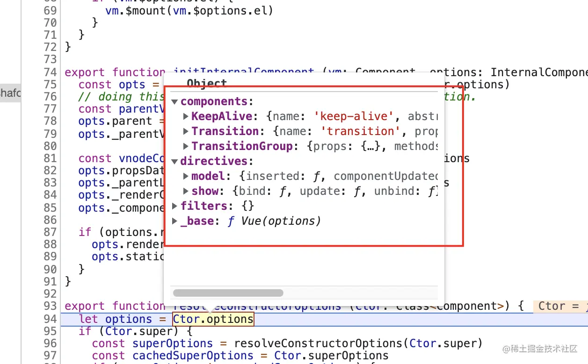Click 'opts.parent' on line 78
588x364 pixels.
pyautogui.click(x=116, y=121)
